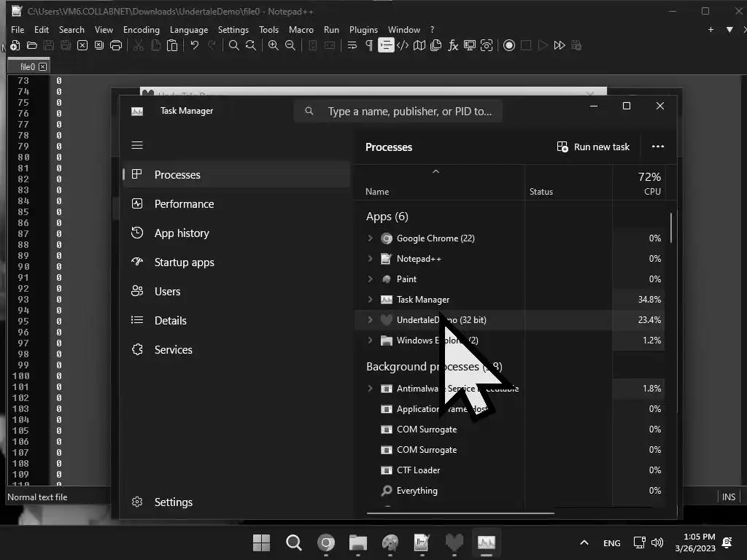Viewport: 747px width, 560px height.
Task: Expand the Paint process row
Action: click(370, 279)
